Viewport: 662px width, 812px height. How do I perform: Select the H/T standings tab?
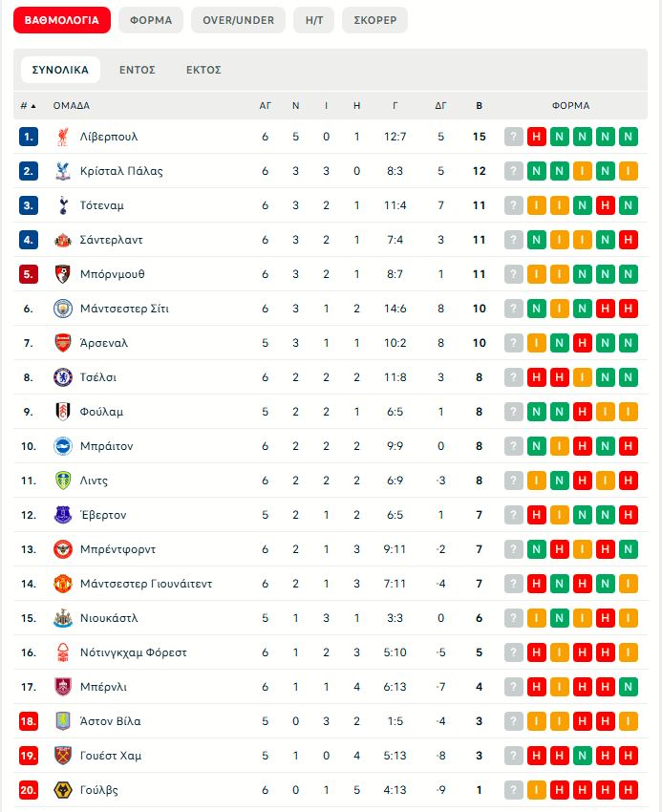[313, 20]
